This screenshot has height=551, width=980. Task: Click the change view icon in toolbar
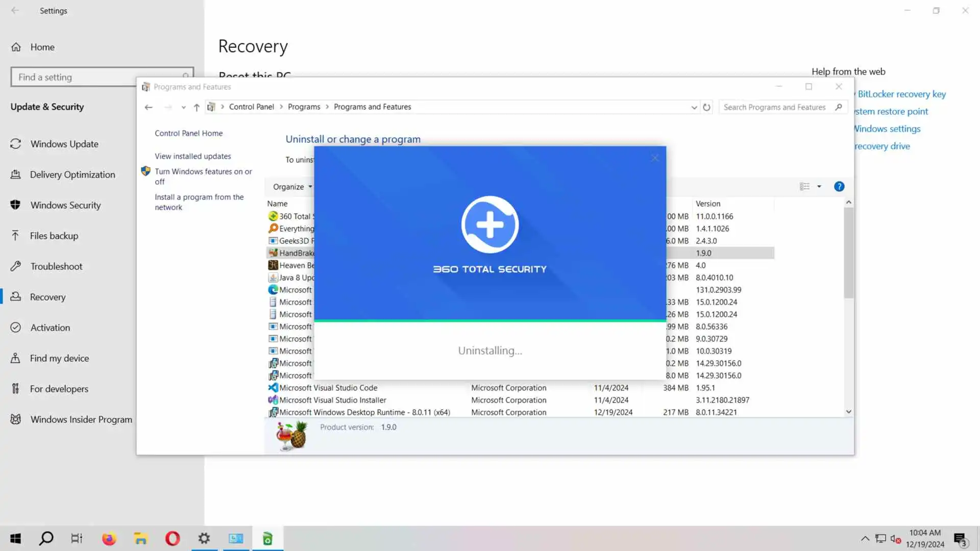[x=804, y=187]
